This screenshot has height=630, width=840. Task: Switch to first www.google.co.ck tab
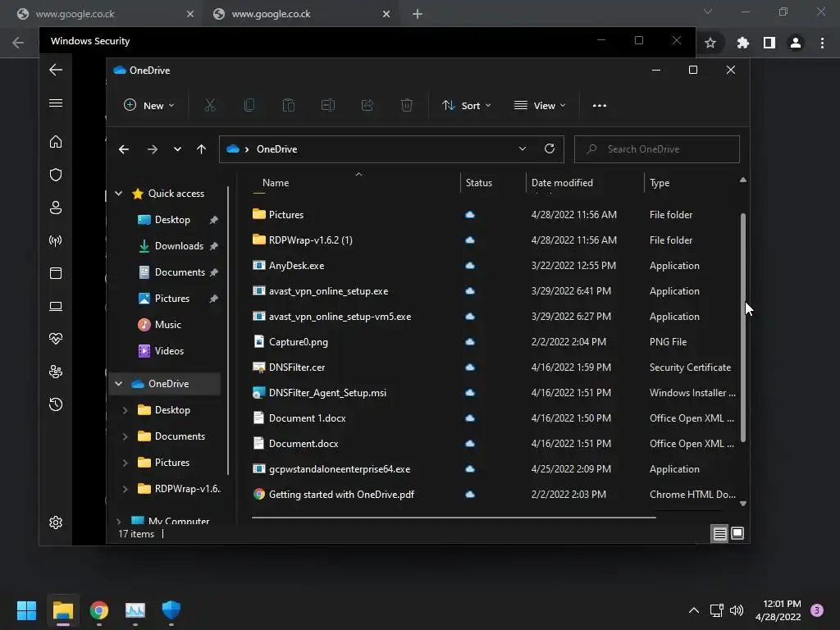104,14
